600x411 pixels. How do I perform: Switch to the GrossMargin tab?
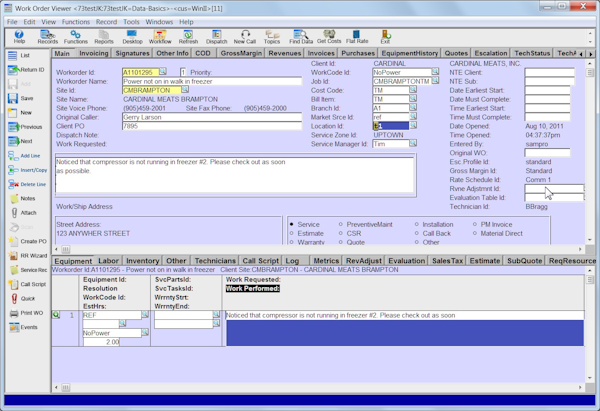point(241,53)
